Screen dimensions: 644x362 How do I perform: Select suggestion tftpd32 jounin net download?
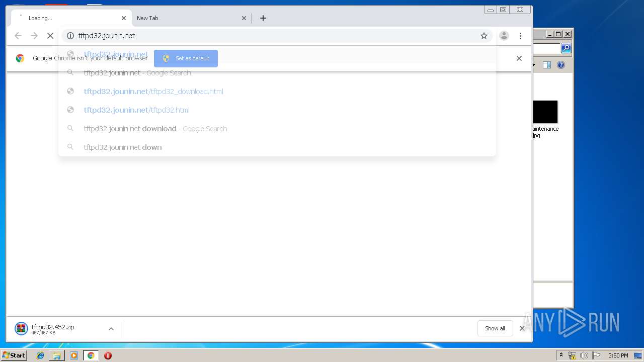tap(277, 129)
